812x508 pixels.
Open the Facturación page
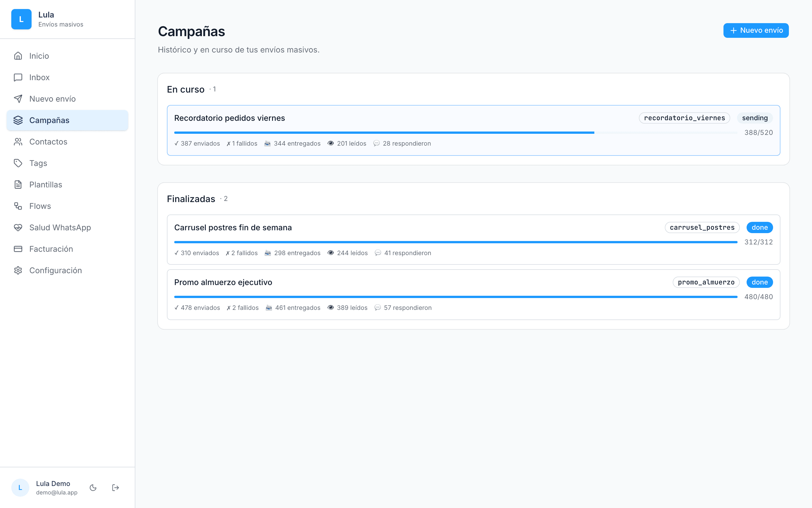click(67, 249)
